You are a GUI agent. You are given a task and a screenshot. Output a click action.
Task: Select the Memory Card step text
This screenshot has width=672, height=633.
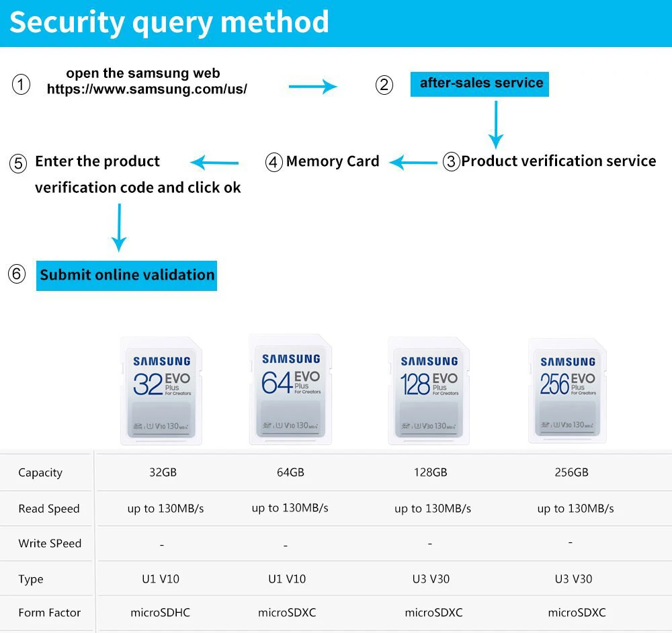click(333, 161)
